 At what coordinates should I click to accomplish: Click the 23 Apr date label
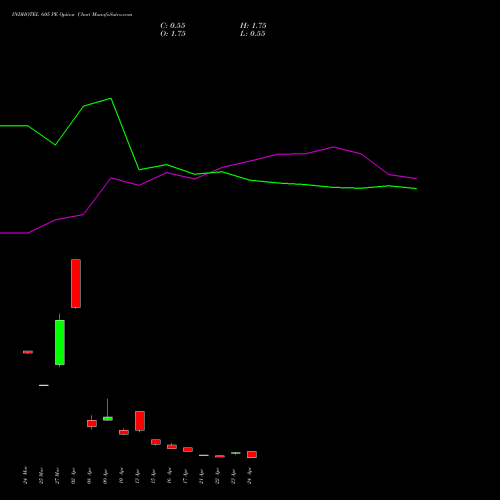233,476
